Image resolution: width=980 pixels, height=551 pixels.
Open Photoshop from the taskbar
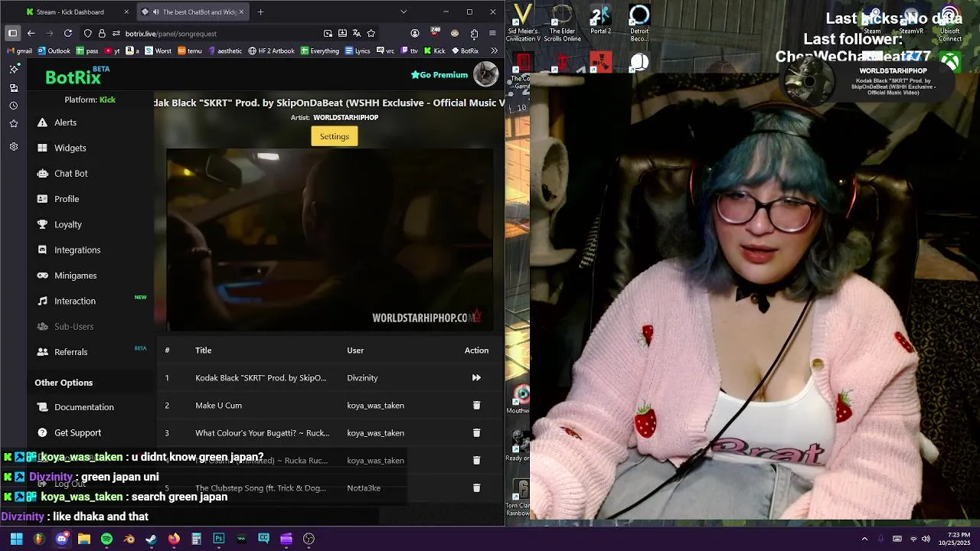point(219,539)
